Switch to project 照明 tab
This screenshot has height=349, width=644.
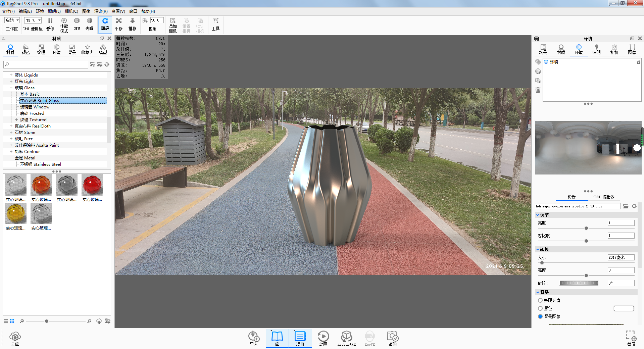click(596, 49)
